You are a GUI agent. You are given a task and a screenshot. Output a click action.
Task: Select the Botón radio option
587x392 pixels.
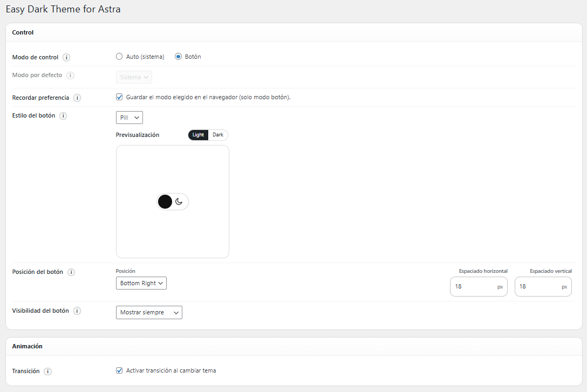[178, 57]
